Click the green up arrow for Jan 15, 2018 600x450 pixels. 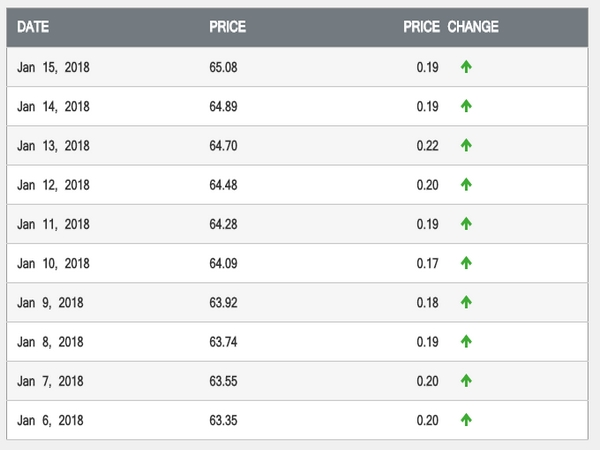(466, 67)
